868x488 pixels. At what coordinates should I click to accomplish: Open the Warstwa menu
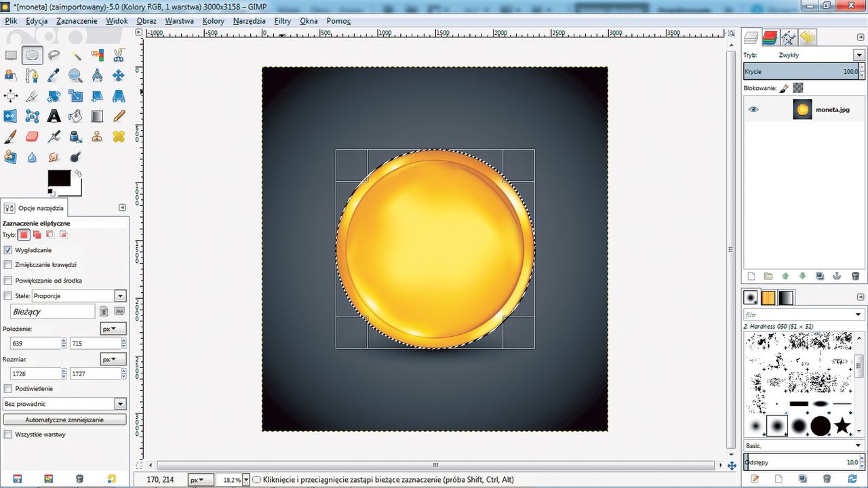(x=179, y=21)
